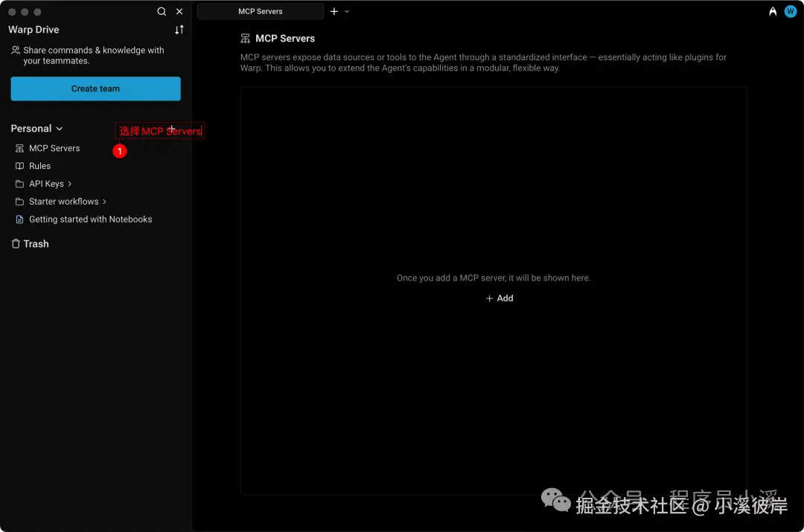
Task: Click the Trash bin icon
Action: 16,243
